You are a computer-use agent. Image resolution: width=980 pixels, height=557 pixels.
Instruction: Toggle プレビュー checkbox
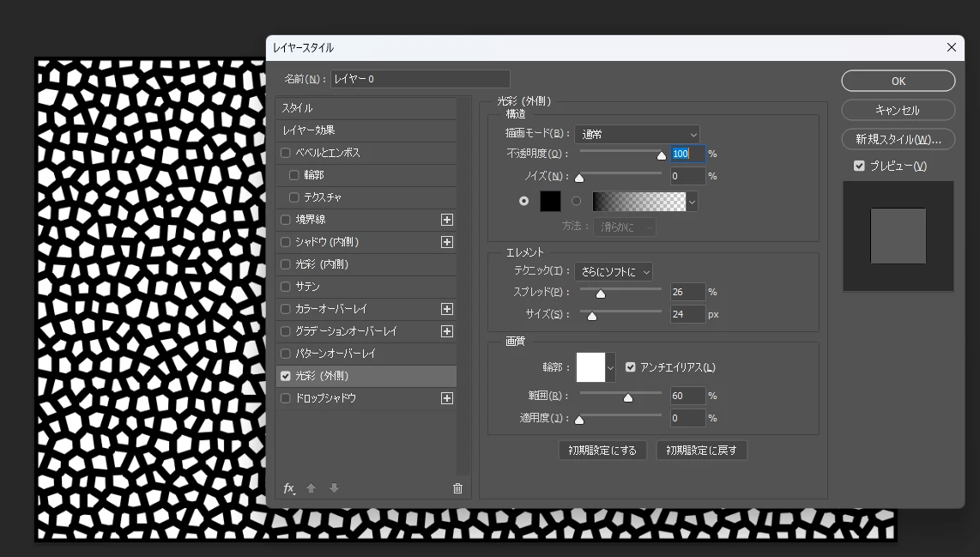(859, 166)
